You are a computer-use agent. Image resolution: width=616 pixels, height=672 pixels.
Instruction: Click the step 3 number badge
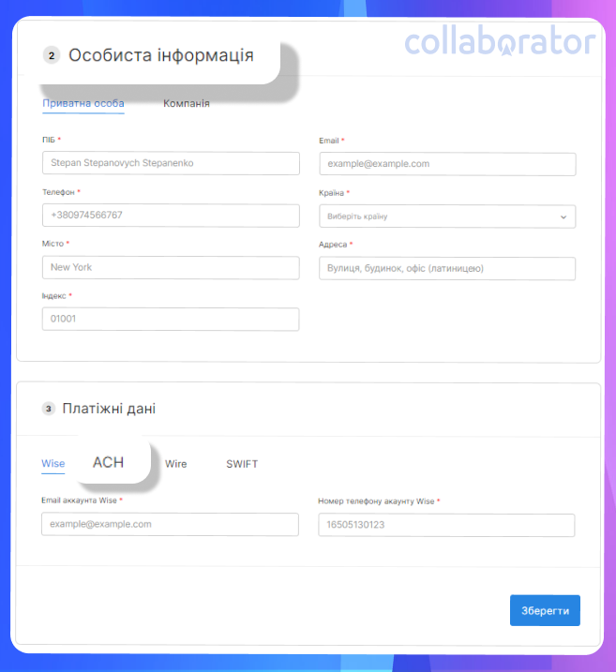coord(49,409)
